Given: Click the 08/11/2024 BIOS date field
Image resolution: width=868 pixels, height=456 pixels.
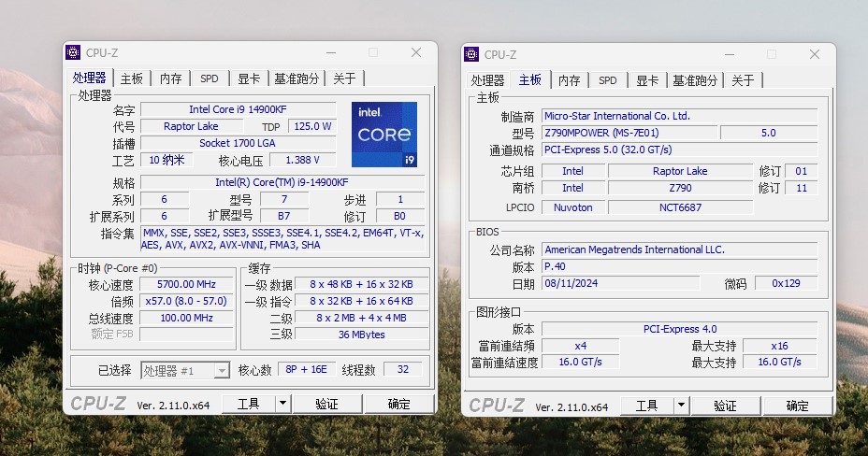Looking at the screenshot, I should pyautogui.click(x=620, y=283).
